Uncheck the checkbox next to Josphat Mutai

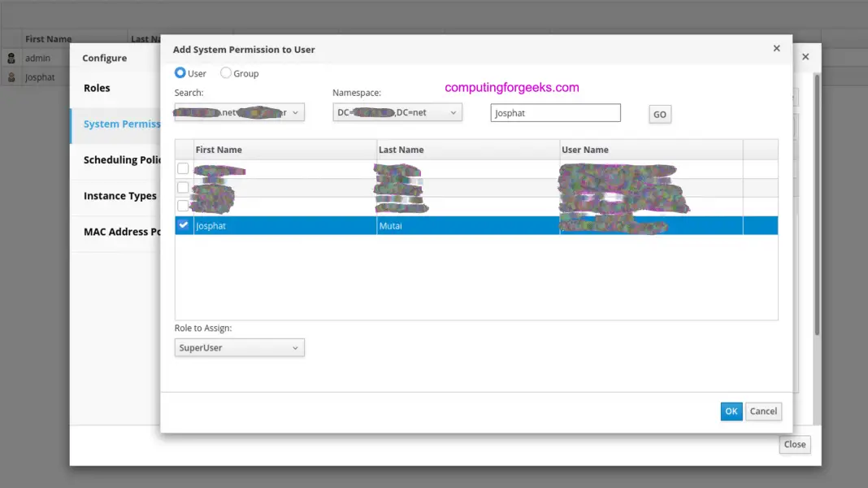(x=183, y=224)
